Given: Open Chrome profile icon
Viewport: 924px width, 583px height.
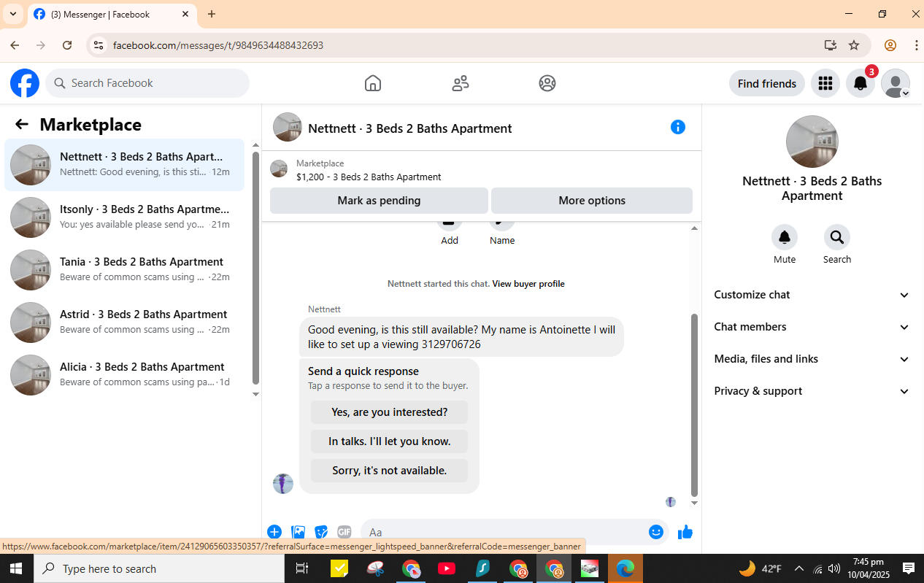Looking at the screenshot, I should (x=890, y=45).
